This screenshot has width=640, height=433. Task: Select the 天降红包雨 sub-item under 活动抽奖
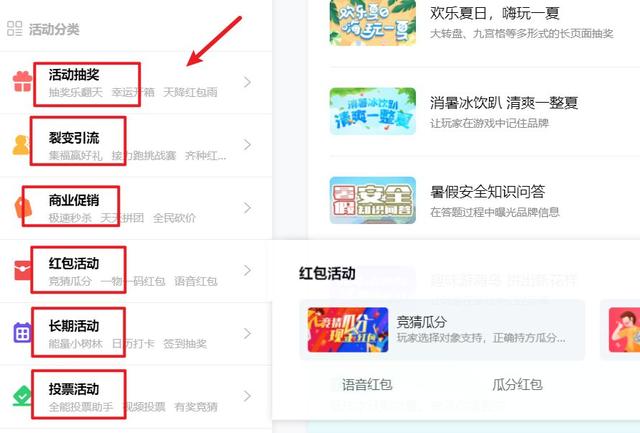(x=190, y=92)
